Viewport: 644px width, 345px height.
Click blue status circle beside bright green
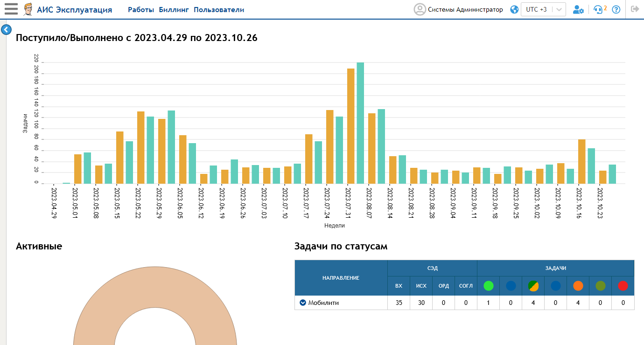(511, 286)
